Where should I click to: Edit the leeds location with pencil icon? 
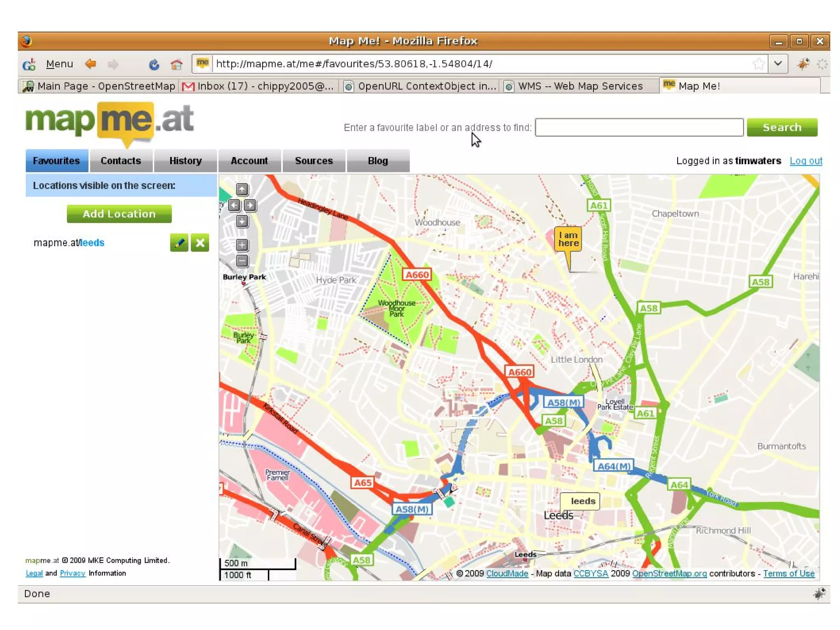pos(179,243)
